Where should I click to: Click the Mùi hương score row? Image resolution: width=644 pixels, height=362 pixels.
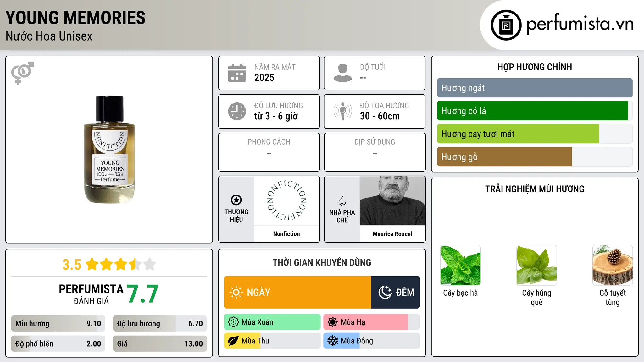coord(58,324)
